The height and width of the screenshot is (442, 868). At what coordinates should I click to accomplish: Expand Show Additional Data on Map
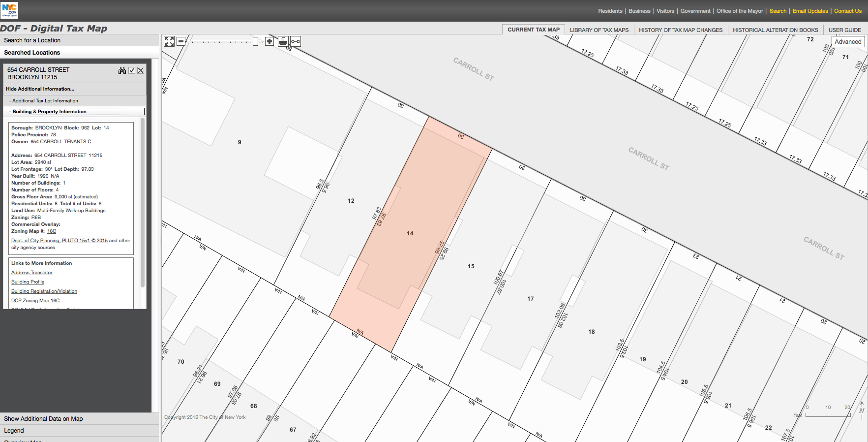(43, 419)
